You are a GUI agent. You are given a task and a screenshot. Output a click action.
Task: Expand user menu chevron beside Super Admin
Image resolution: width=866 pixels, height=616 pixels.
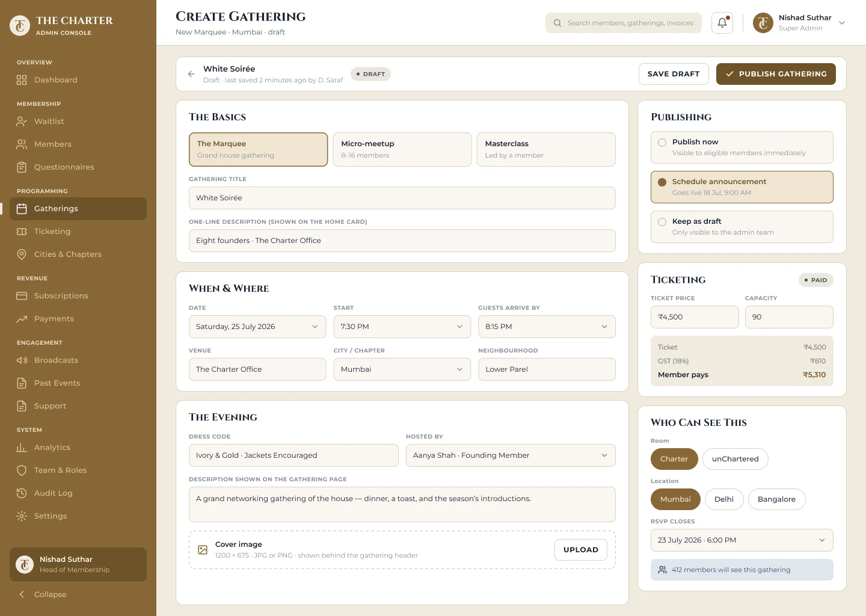coord(842,23)
